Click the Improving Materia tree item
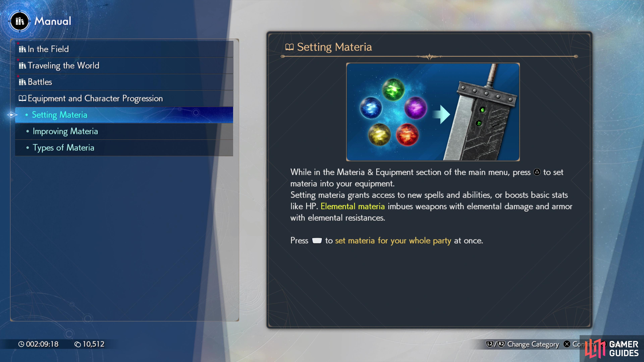Viewport: 644px width, 362px height. pos(65,131)
